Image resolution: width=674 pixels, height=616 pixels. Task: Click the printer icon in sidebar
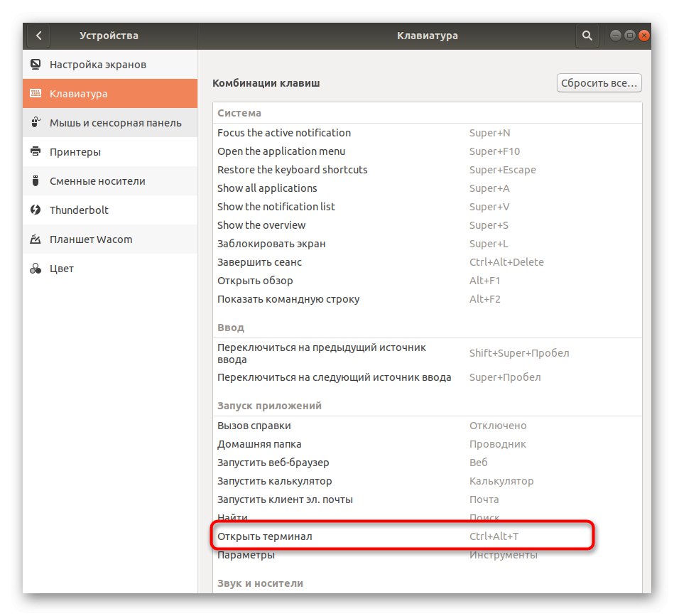tap(36, 152)
